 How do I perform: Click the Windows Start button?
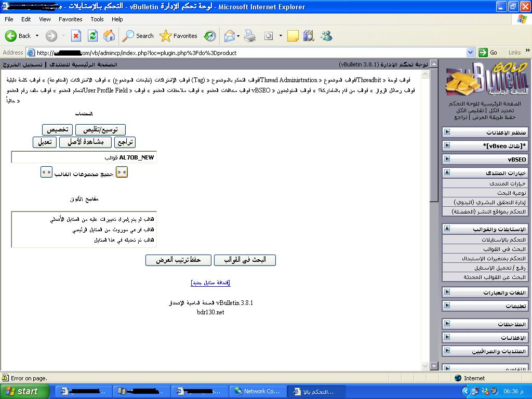tap(24, 391)
